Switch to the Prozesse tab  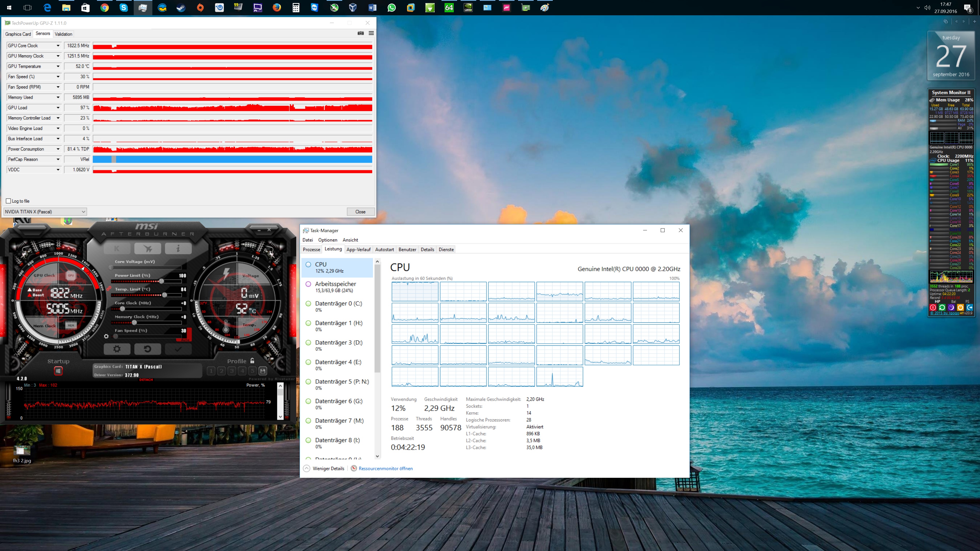pyautogui.click(x=311, y=249)
